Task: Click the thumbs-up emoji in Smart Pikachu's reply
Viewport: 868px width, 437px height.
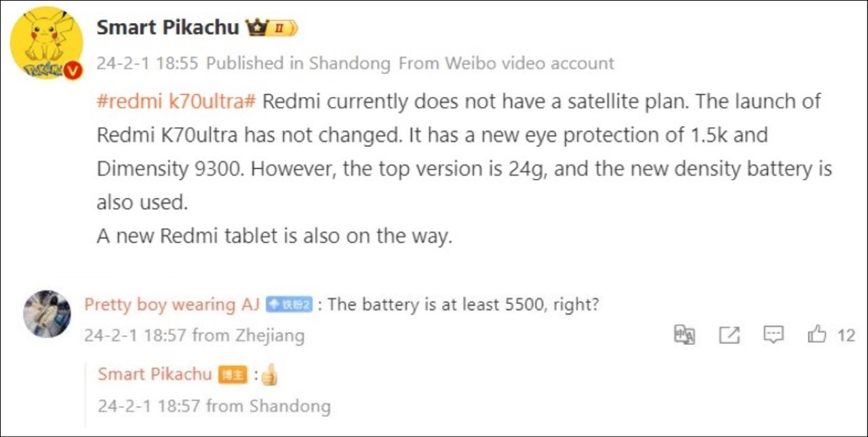Action: pyautogui.click(x=269, y=373)
